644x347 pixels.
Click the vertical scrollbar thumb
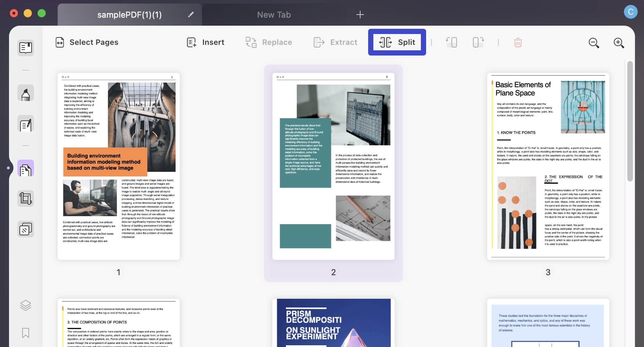(630, 121)
